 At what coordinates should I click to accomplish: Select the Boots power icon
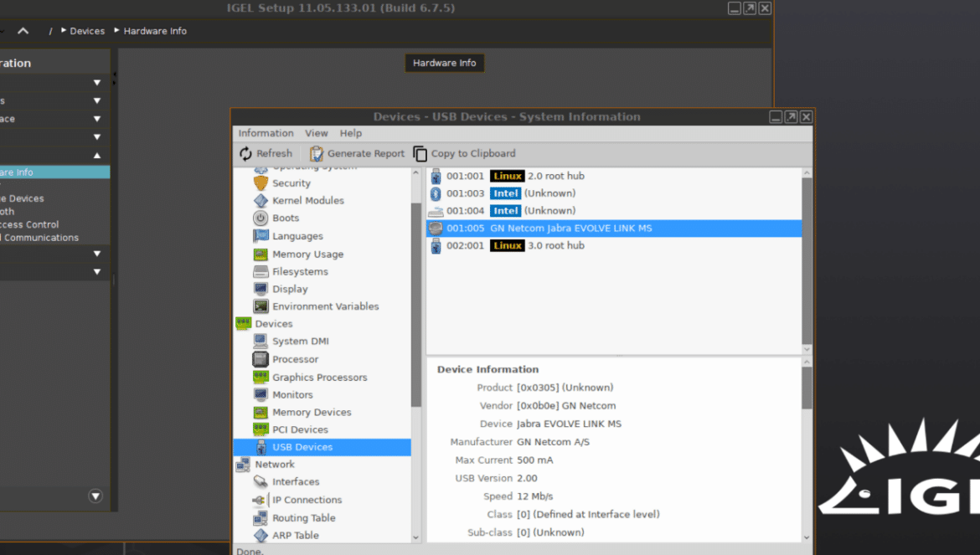(260, 218)
